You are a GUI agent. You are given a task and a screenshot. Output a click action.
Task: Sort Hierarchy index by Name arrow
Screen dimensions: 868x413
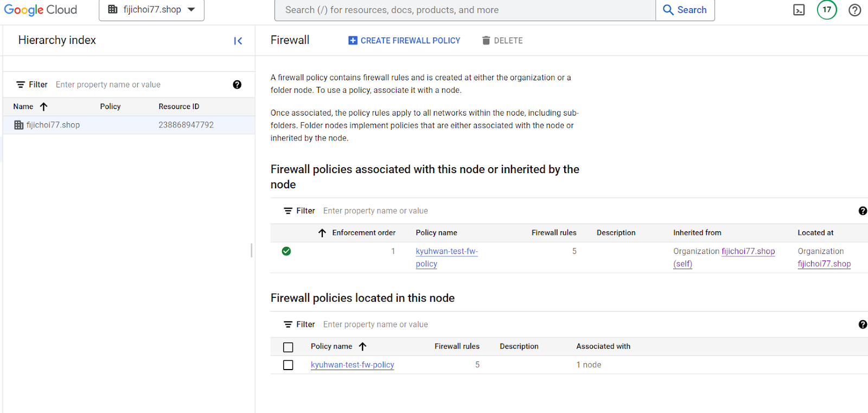point(44,107)
